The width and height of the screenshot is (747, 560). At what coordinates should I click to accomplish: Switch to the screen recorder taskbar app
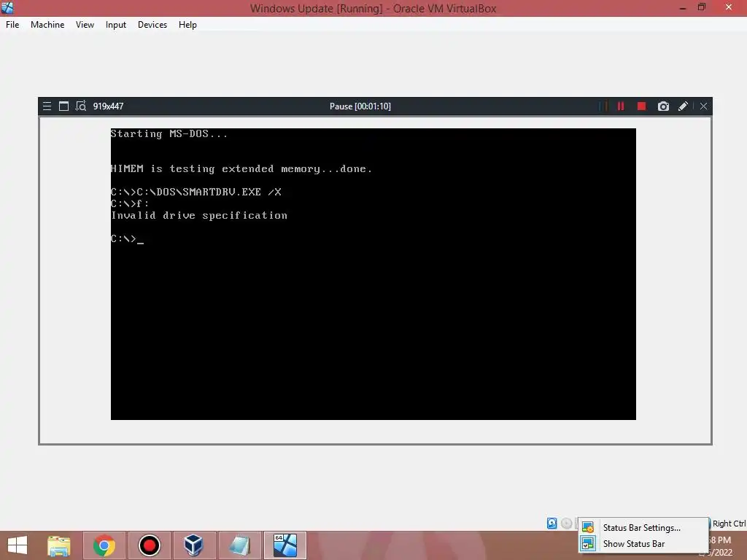149,545
